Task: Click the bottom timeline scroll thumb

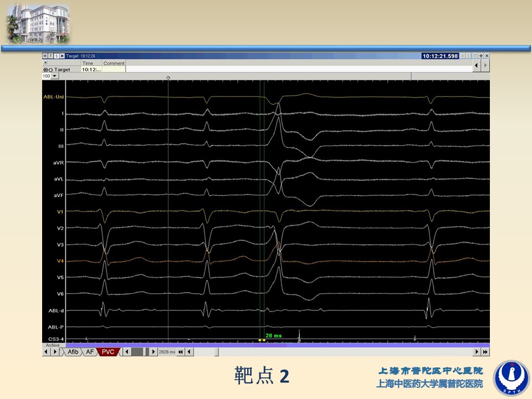Action: (217, 352)
